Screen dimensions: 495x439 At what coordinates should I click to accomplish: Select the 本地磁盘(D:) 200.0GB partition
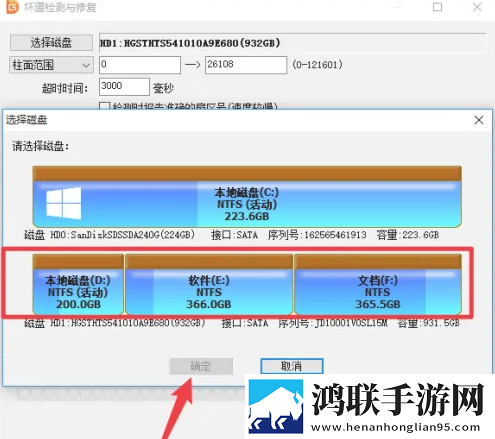tap(78, 284)
